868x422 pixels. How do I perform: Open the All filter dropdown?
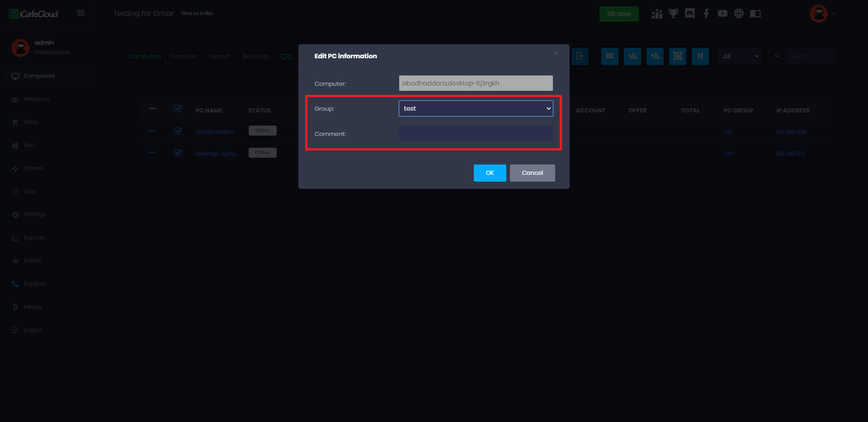coord(740,56)
